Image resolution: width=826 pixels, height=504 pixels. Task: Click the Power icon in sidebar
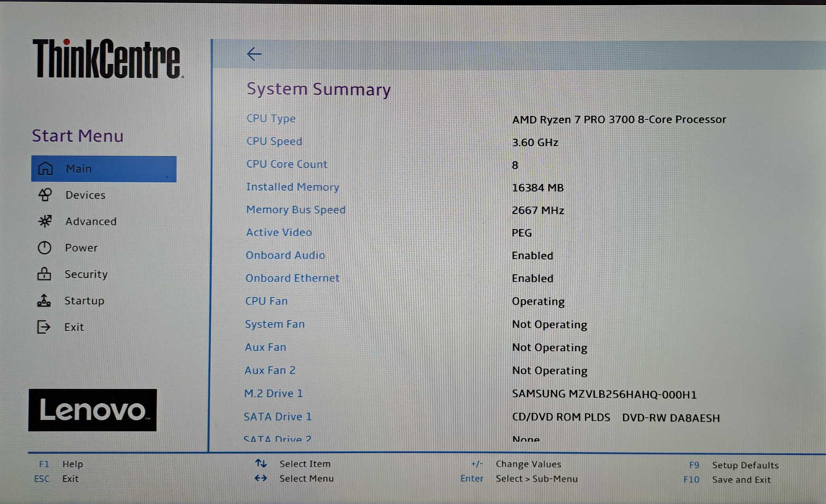click(x=45, y=248)
